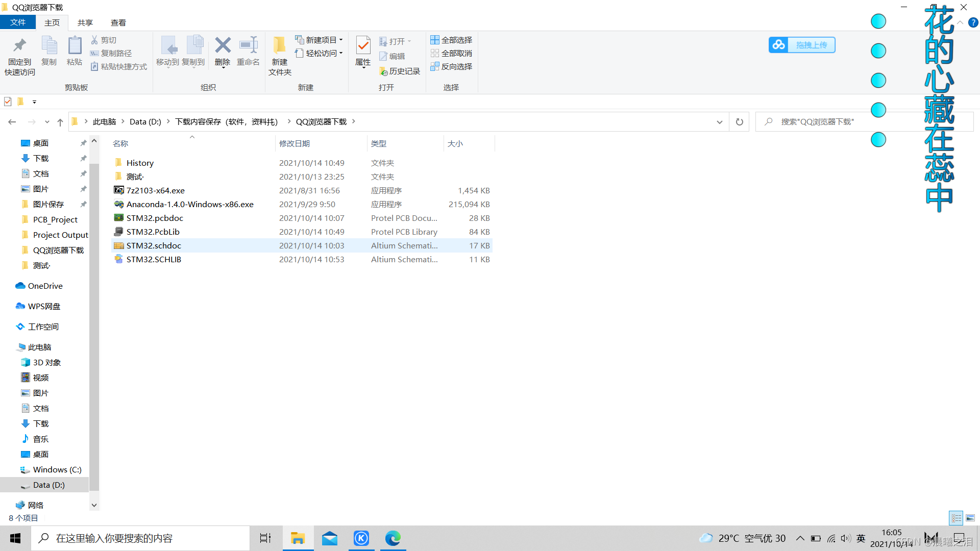980x551 pixels.
Task: Click Invert selection (反向选择)
Action: pos(451,66)
